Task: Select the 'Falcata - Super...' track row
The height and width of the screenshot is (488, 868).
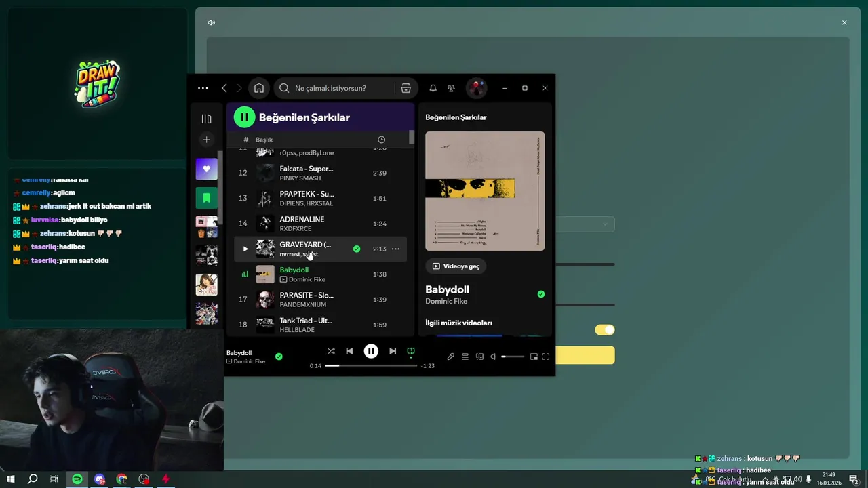Action: 320,173
